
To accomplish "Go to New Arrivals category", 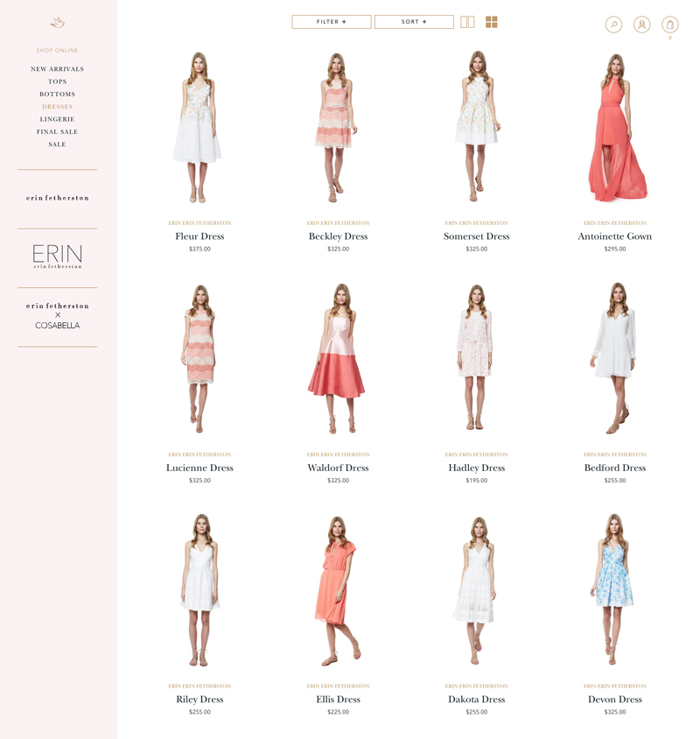I will click(x=57, y=69).
